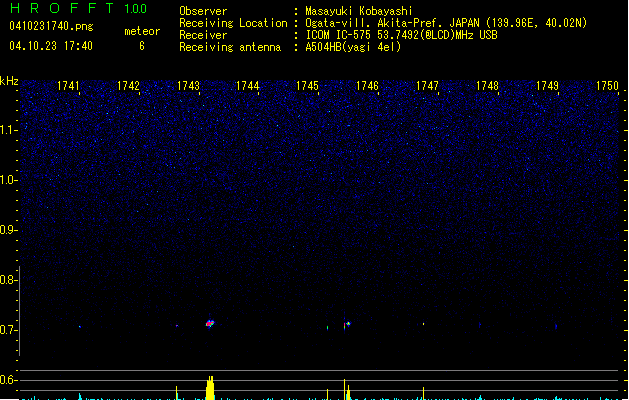Image resolution: width=629 pixels, height=400 pixels.
Task: Click the 1749 time marker
Action: [x=548, y=86]
